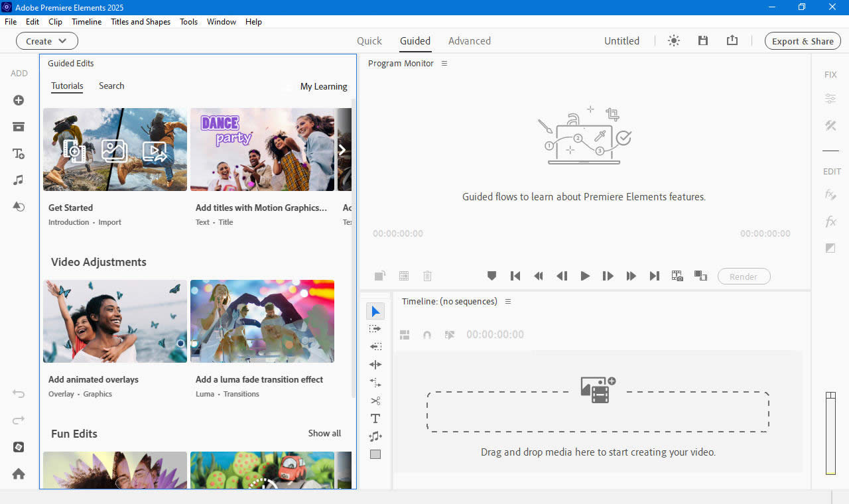Select the Track Select Backward tool
The width and height of the screenshot is (849, 504).
(x=375, y=347)
